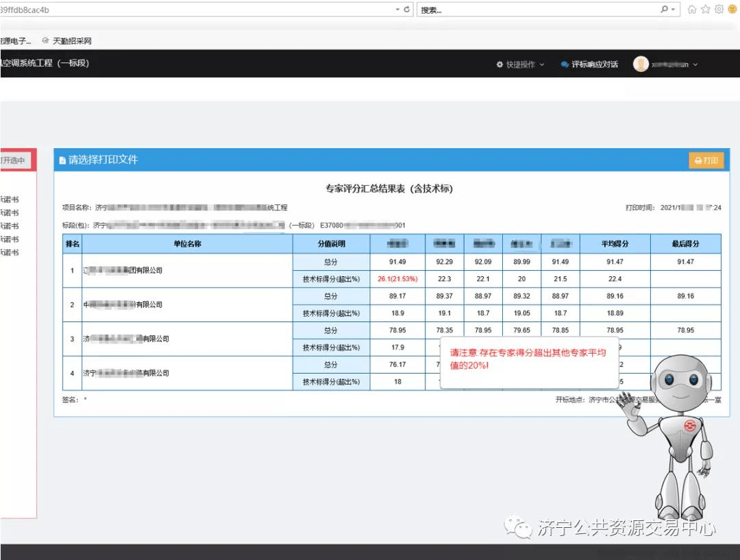
Task: Click the 79.65 total score cell
Action: point(521,330)
